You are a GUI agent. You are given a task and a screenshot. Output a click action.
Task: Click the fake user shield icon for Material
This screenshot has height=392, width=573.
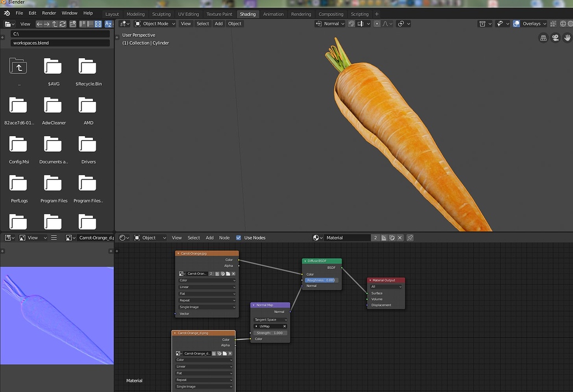point(376,238)
